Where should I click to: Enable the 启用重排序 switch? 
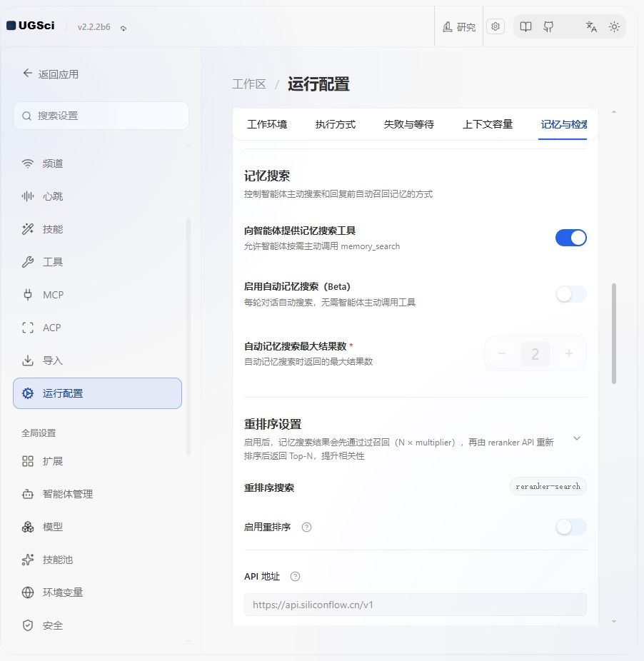571,527
